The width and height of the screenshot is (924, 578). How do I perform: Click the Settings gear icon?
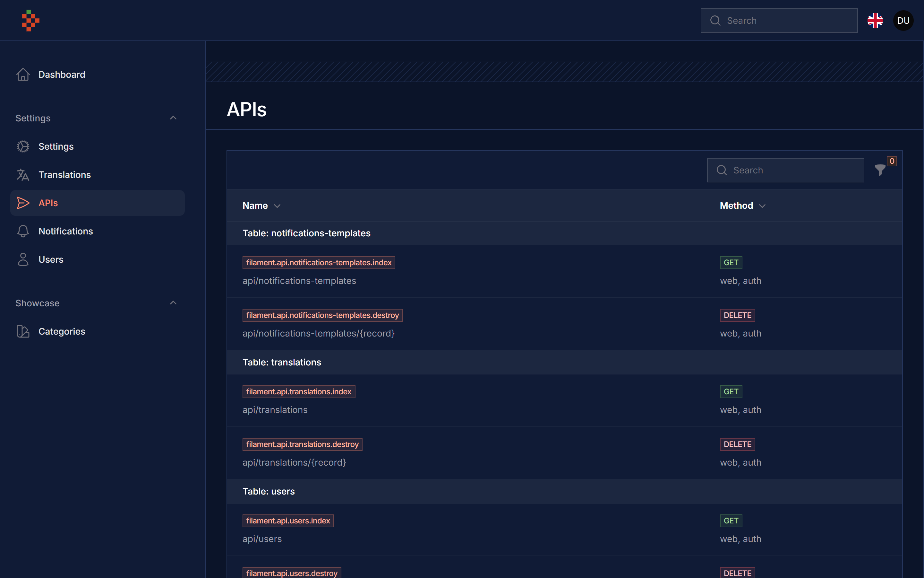click(23, 146)
